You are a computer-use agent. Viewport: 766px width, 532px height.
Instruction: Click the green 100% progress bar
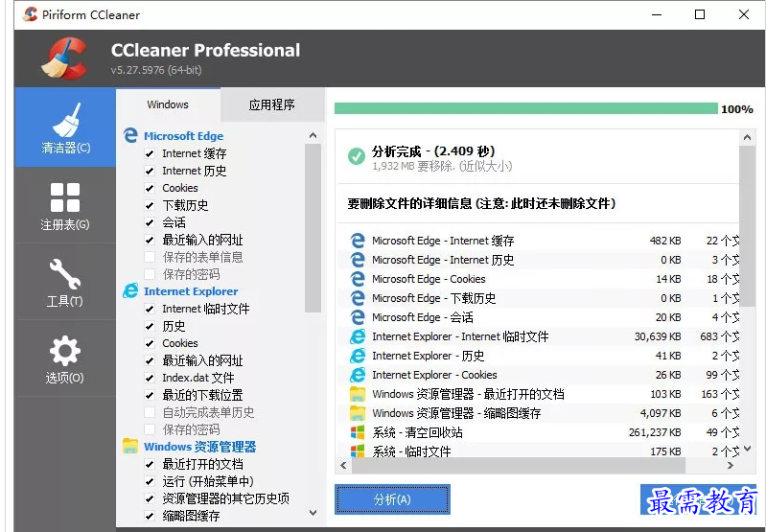coord(526,108)
